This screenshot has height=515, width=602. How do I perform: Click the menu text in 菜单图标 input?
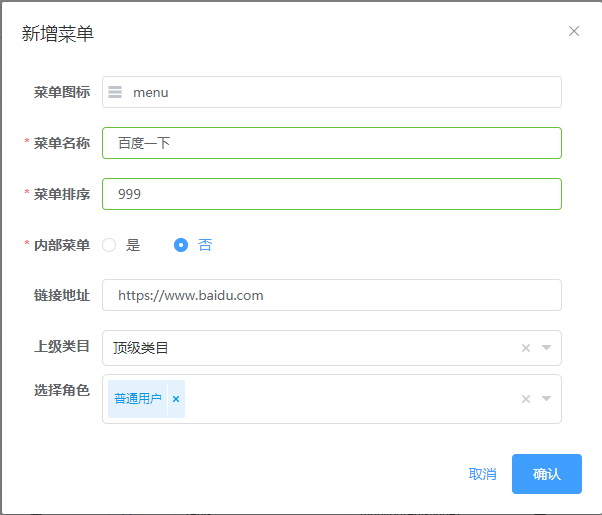point(151,92)
